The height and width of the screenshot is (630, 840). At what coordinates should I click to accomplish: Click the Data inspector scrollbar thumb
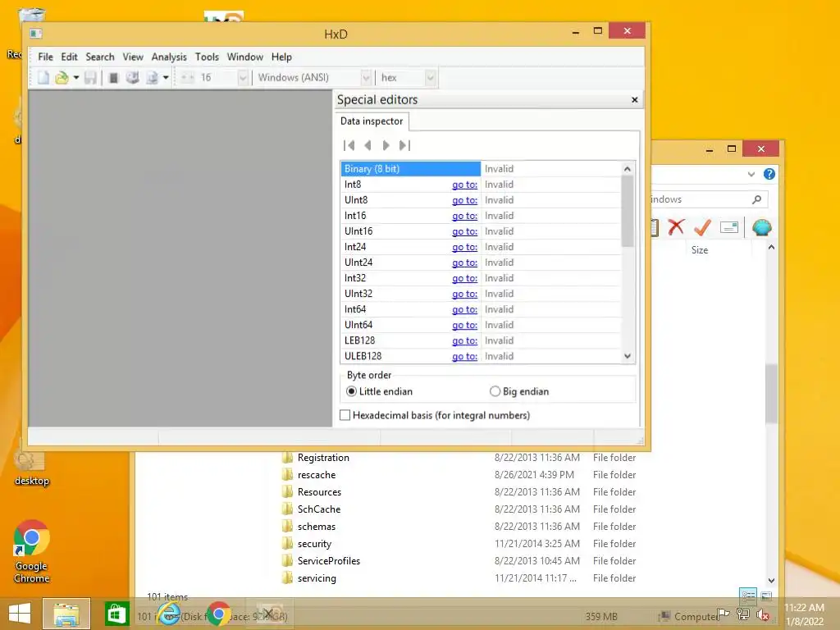(x=628, y=211)
